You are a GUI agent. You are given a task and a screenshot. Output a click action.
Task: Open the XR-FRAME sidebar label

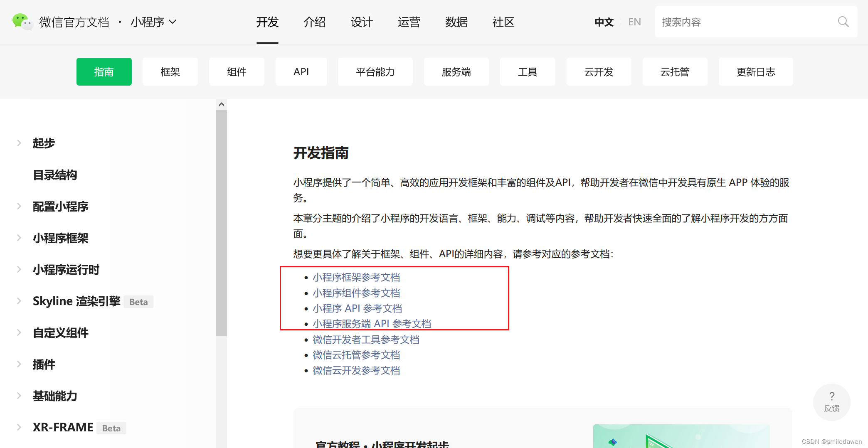(x=63, y=427)
